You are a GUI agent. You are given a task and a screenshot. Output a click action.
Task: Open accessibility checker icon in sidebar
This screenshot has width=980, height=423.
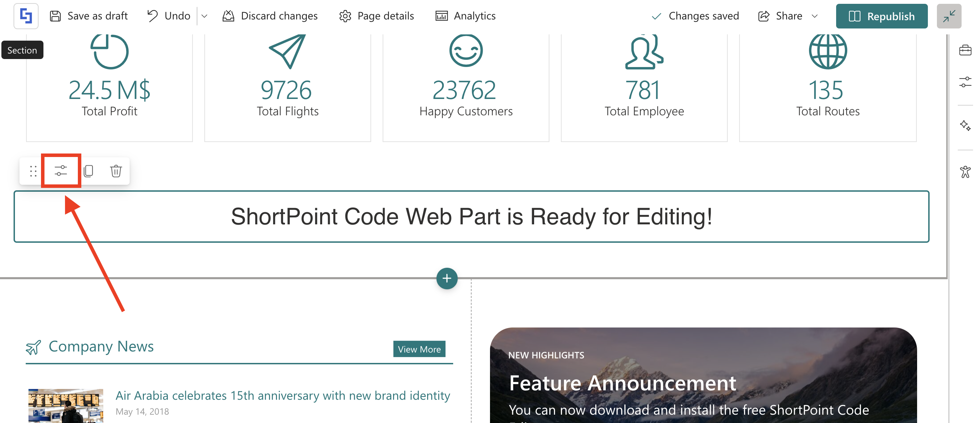pos(965,172)
